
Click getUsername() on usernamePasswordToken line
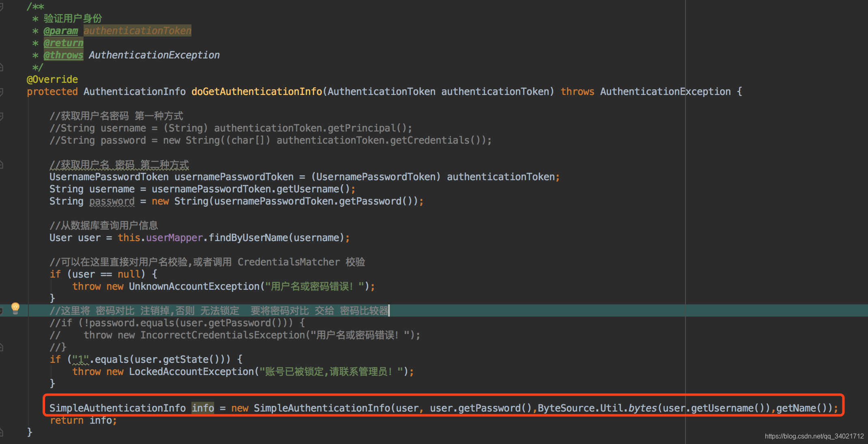point(313,189)
